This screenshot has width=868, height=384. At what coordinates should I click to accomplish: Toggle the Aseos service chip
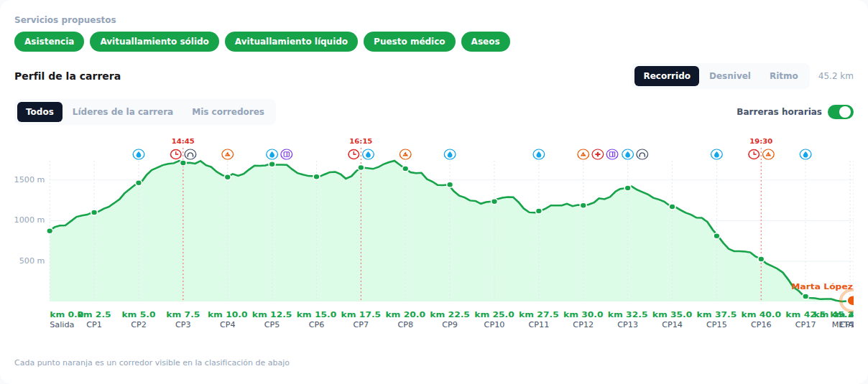pyautogui.click(x=486, y=42)
